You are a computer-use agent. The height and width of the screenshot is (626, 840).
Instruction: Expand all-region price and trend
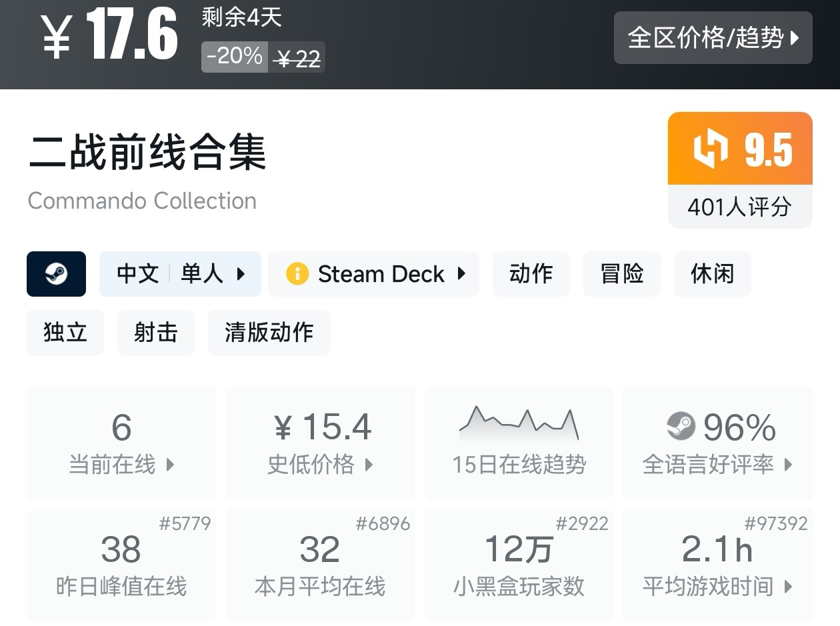[x=713, y=38]
